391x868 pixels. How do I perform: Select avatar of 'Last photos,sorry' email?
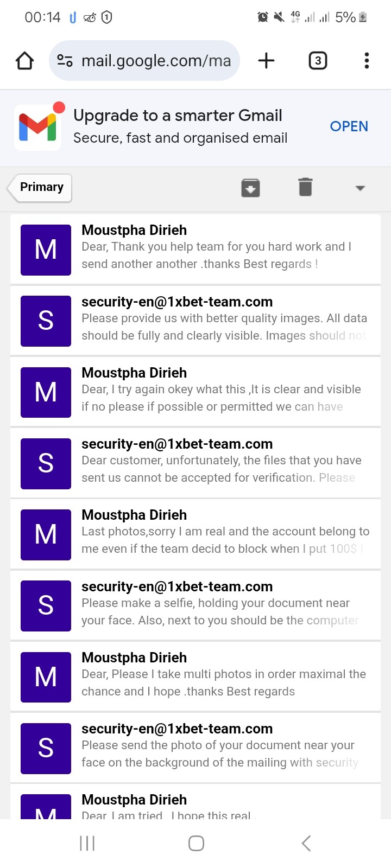click(46, 535)
